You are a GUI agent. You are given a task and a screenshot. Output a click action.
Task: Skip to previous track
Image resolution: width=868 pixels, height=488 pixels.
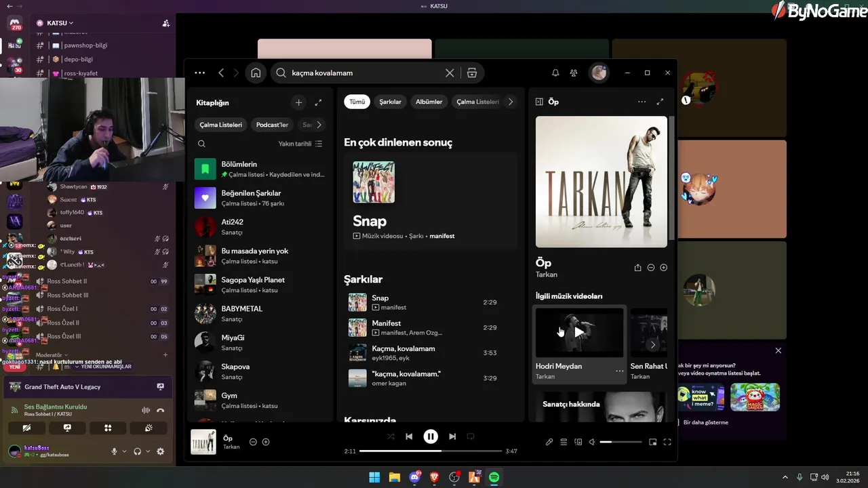point(409,436)
